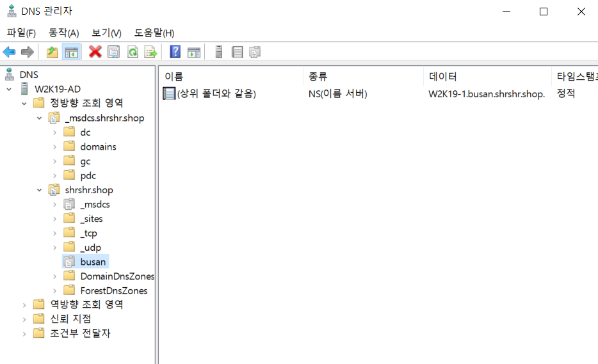
Task: Expand the domains folder
Action: tap(54, 146)
